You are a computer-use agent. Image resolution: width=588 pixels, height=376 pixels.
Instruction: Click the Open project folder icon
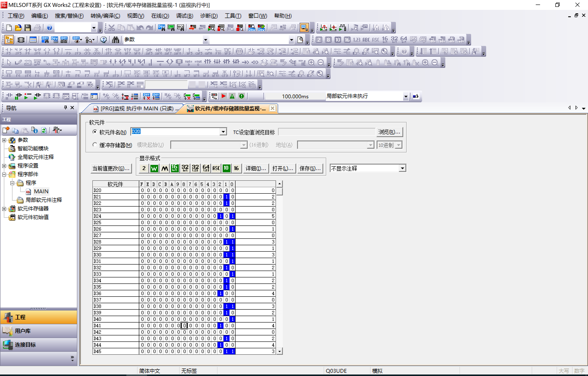[18, 28]
